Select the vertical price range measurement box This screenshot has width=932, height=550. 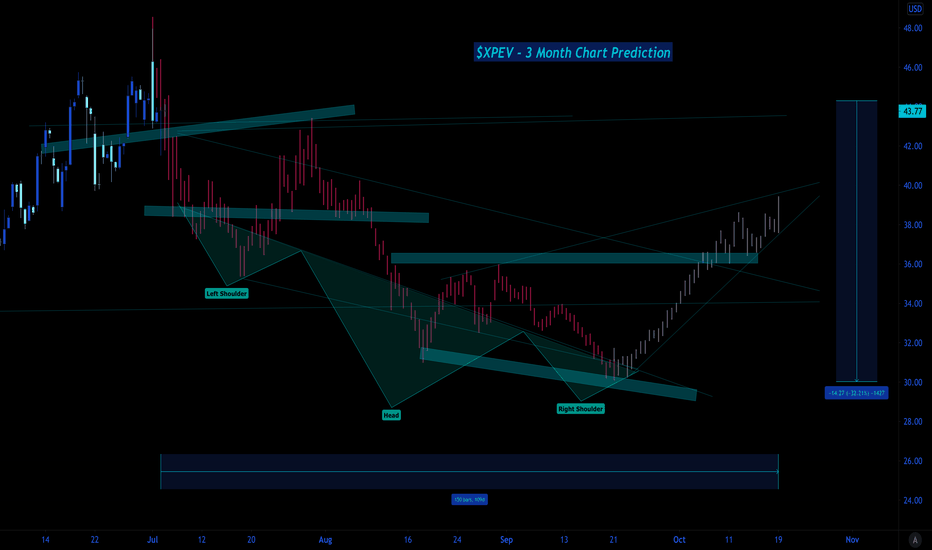coord(857,241)
